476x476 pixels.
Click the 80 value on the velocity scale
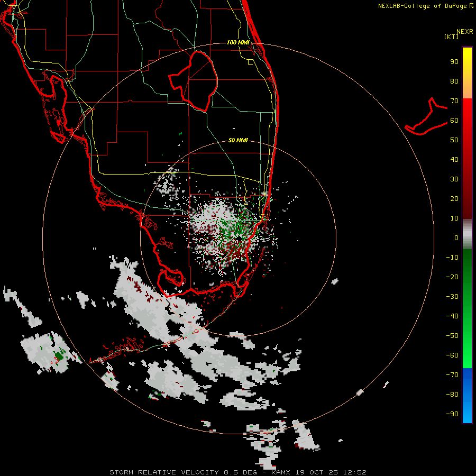(454, 81)
